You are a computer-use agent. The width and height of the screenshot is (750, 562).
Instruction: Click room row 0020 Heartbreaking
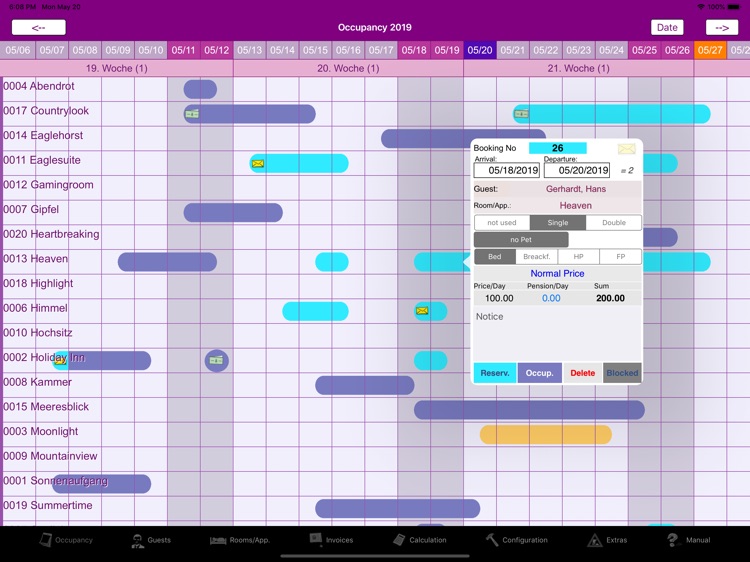(x=51, y=234)
